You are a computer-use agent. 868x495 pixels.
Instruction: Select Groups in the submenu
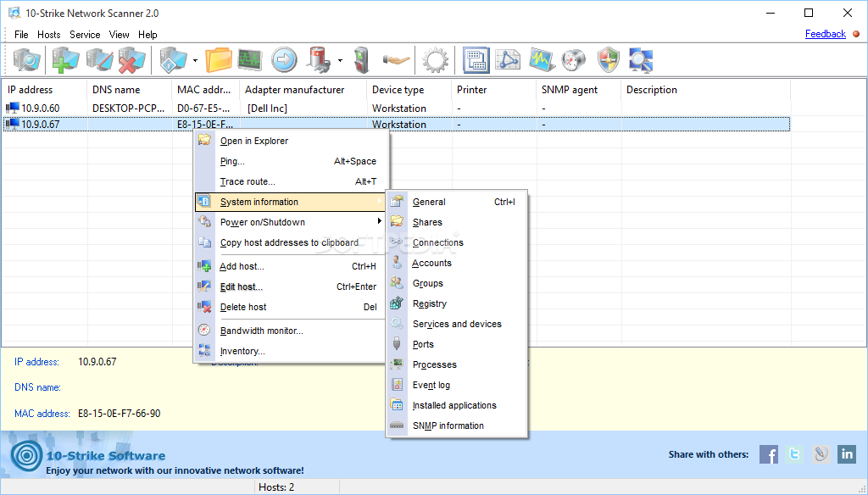coord(456,283)
